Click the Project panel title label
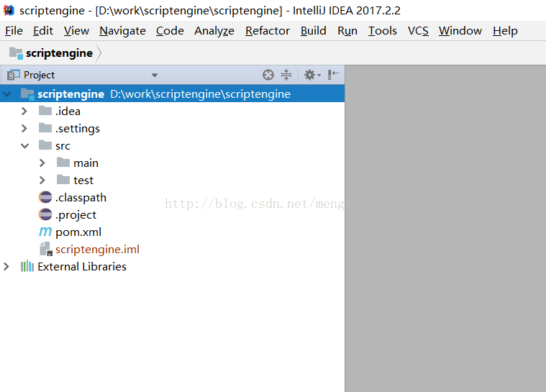Viewport: 546px width, 392px height. coord(40,75)
